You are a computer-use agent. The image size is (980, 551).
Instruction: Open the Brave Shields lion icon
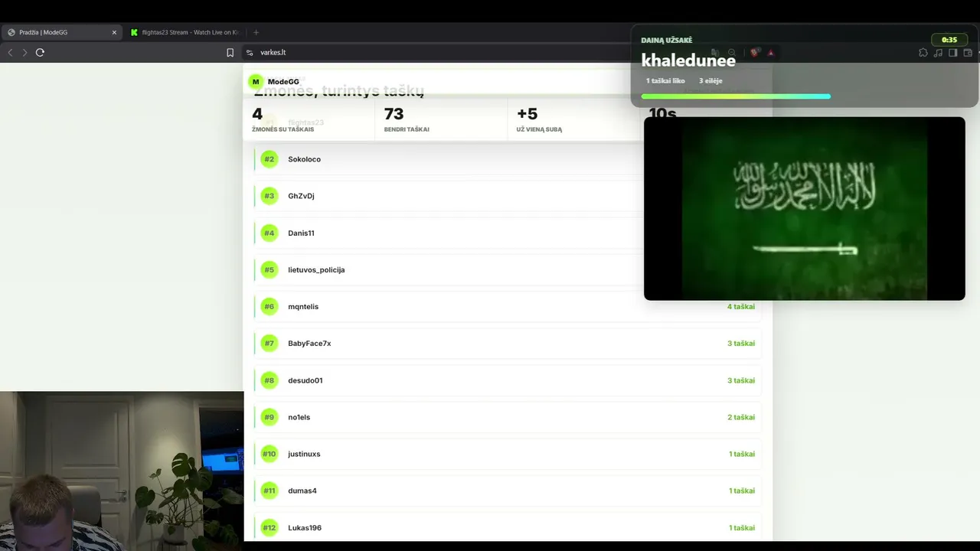(x=754, y=53)
